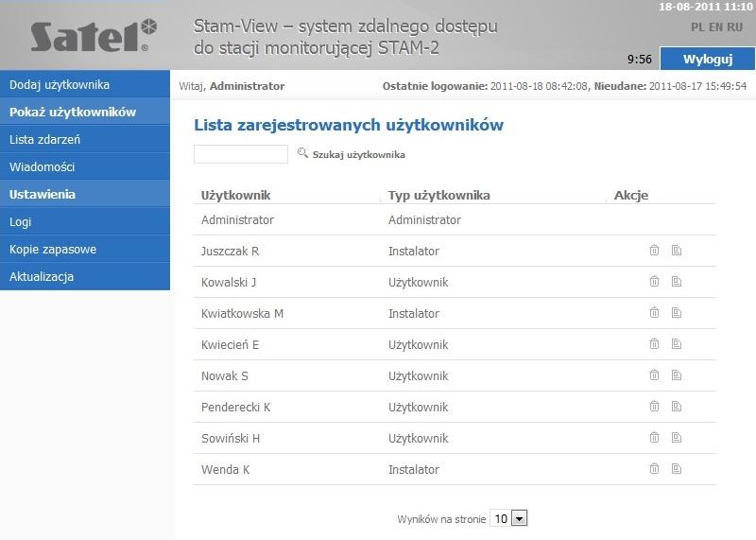Click Instalator type in Wenda K row

[414, 469]
